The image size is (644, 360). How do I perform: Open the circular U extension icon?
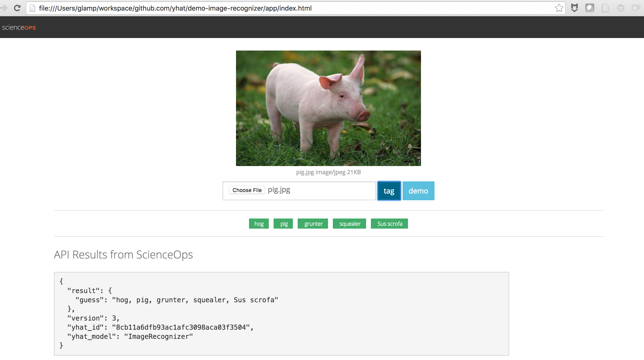[x=620, y=8]
